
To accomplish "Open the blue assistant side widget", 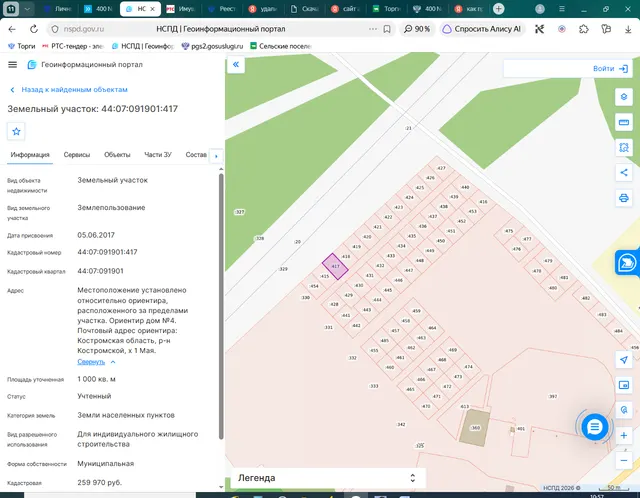I will (x=627, y=262).
